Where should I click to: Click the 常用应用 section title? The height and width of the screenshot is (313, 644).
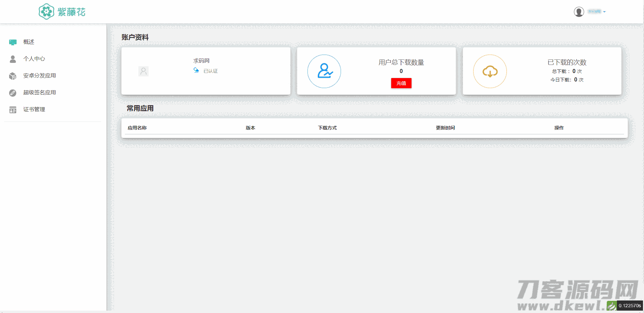140,108
